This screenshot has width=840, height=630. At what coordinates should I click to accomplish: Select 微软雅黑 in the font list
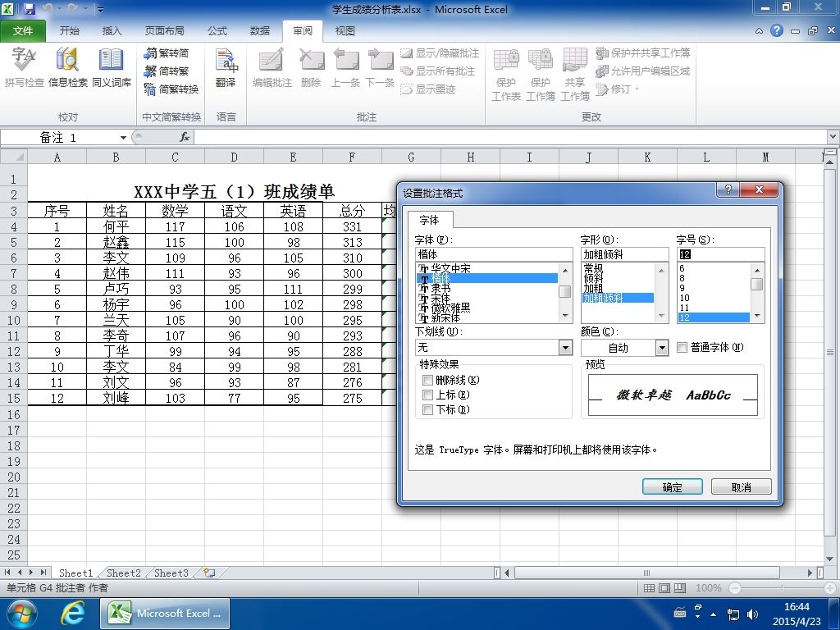point(486,308)
